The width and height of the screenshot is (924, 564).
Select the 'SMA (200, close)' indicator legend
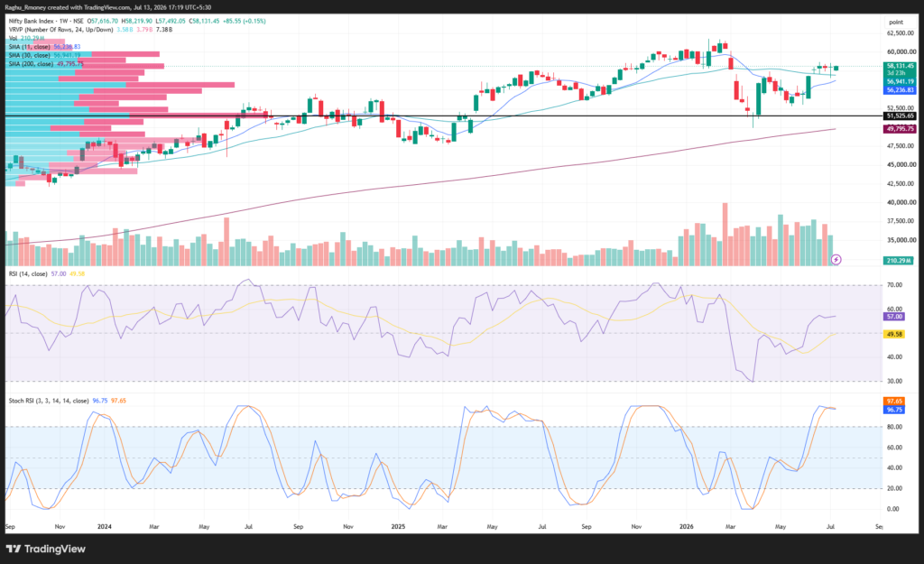tap(31, 64)
